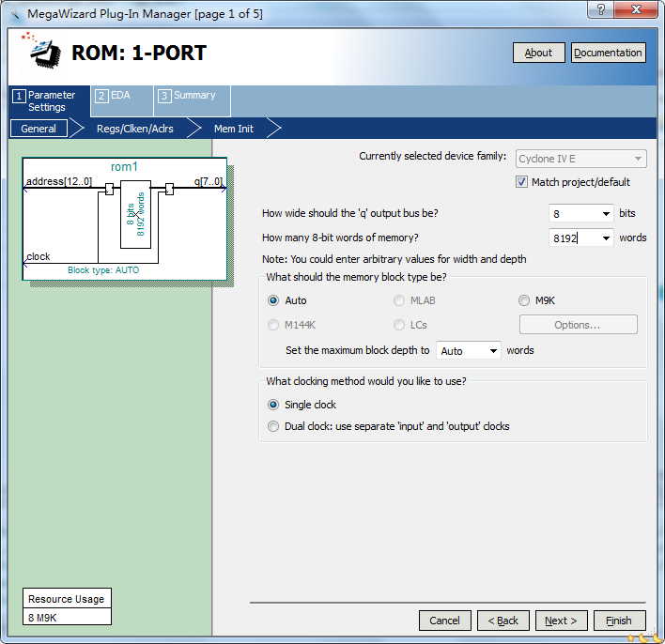665x644 pixels.
Task: Select the M144K memory block type
Action: (273, 325)
